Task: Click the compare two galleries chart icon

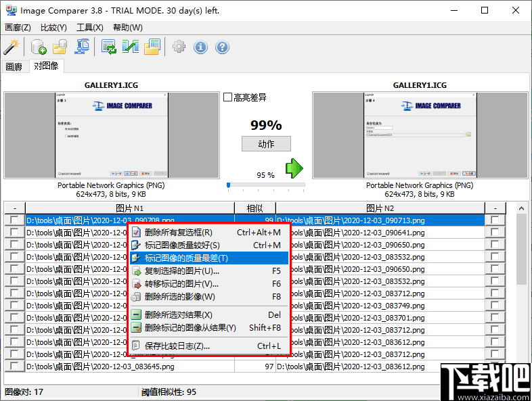Action: [x=131, y=47]
